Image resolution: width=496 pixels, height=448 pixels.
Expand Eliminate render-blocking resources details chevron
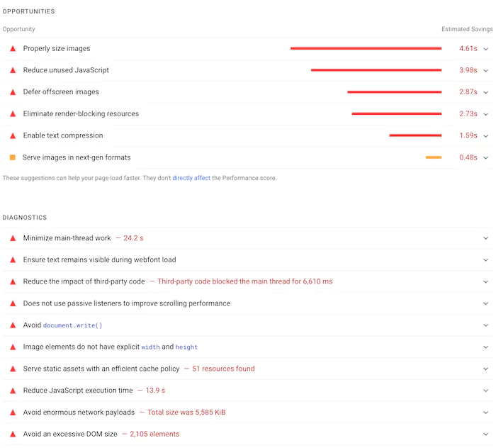[486, 114]
